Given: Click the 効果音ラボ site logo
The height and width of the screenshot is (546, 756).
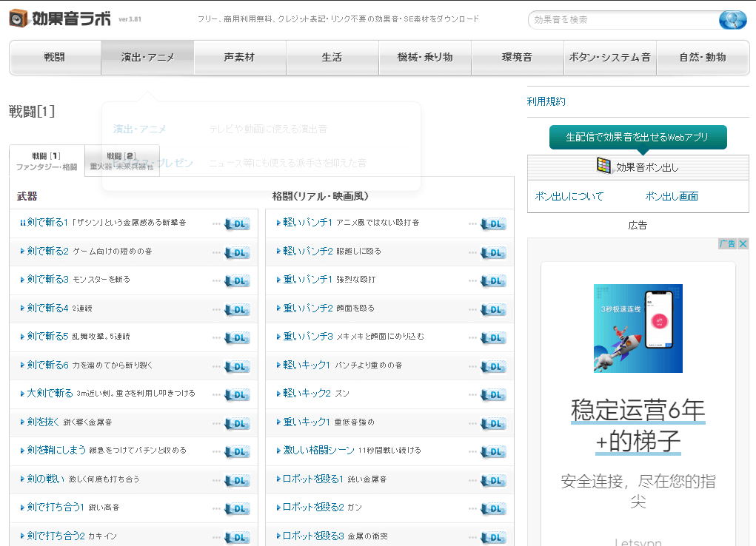Looking at the screenshot, I should coord(60,18).
